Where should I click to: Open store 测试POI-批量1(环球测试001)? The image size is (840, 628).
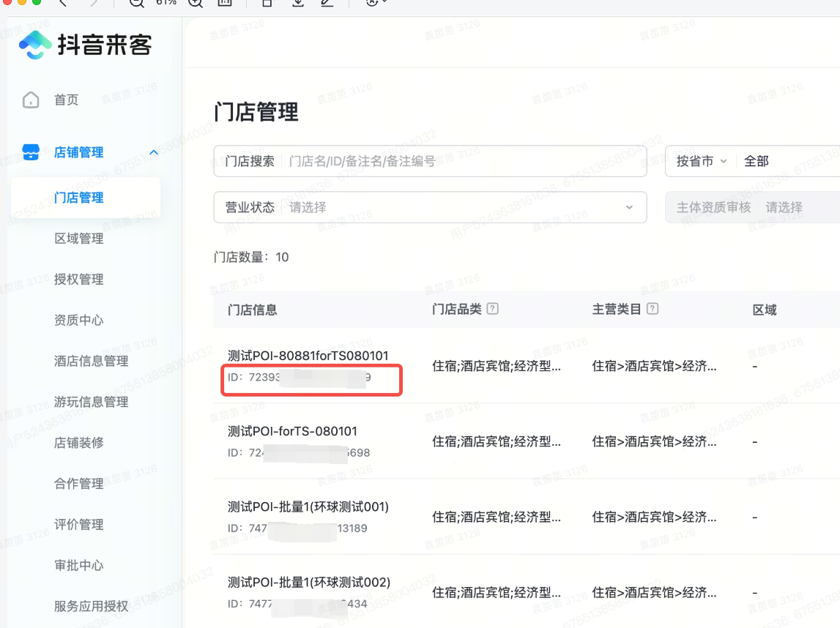click(308, 507)
